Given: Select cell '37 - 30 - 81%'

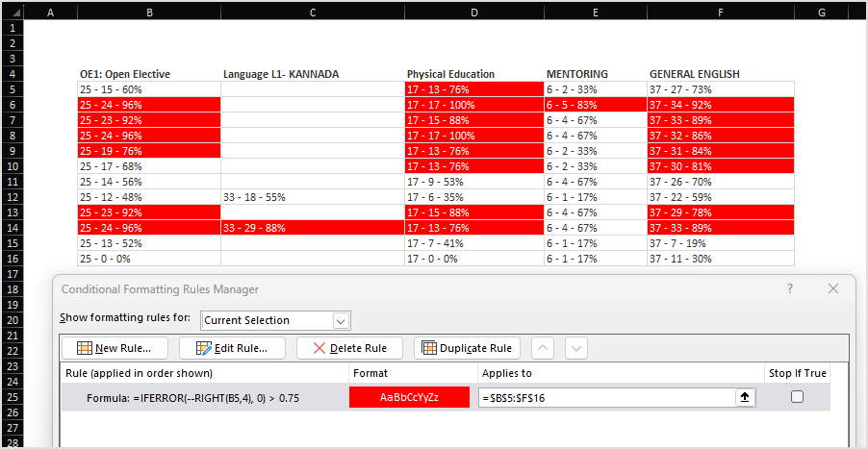Looking at the screenshot, I should 720,166.
